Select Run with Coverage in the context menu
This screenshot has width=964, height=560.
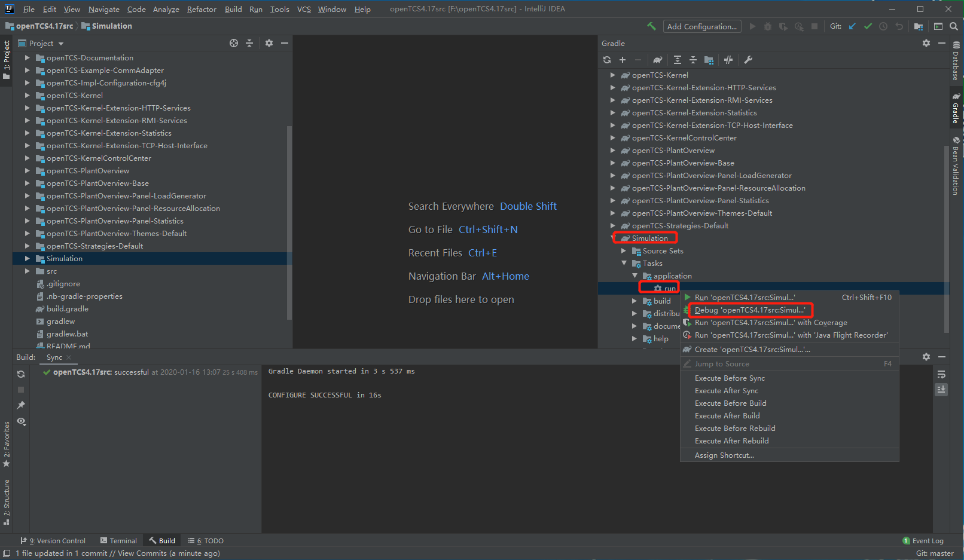pyautogui.click(x=789, y=323)
